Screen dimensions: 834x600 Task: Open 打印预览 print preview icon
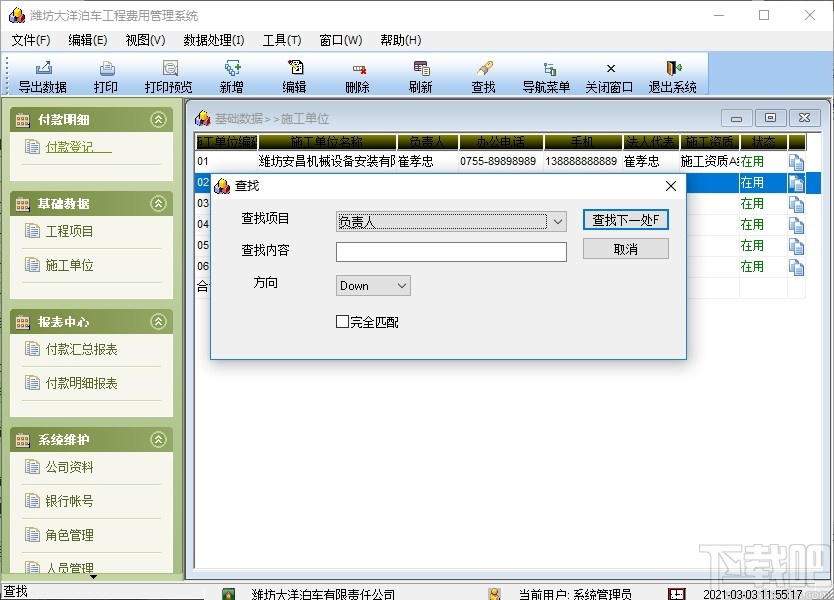168,74
